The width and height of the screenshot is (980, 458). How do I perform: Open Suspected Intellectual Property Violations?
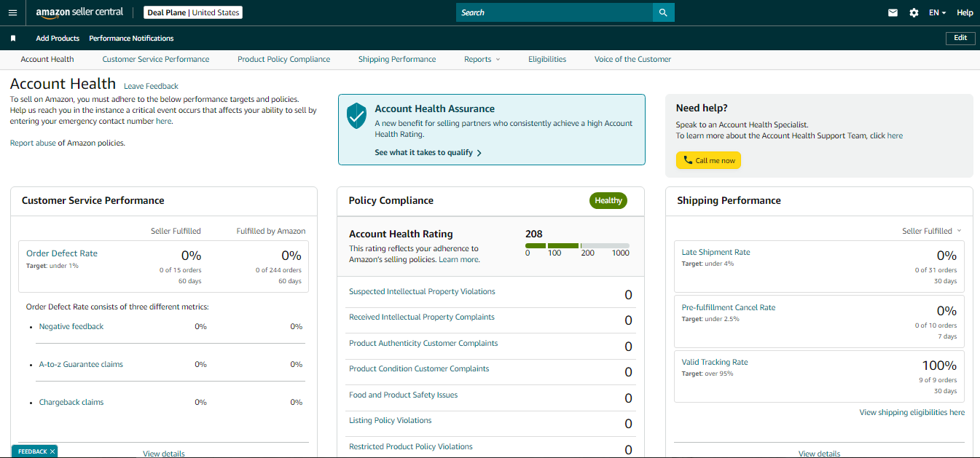tap(422, 291)
